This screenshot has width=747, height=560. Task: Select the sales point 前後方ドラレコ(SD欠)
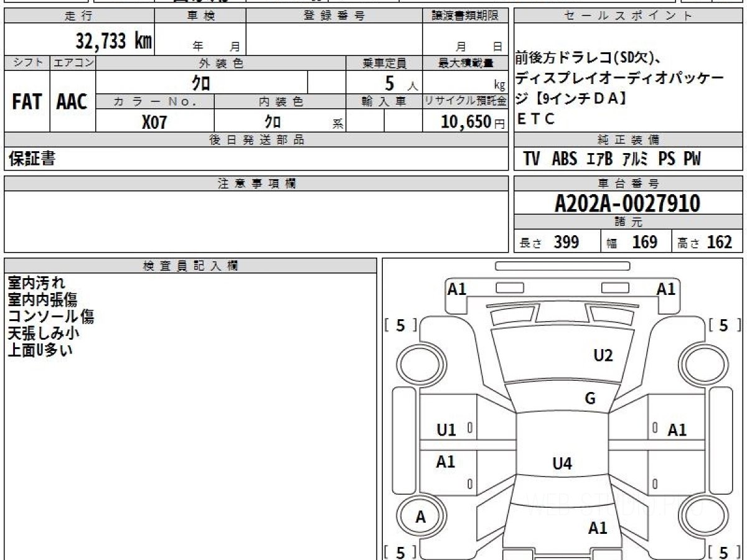tap(588, 58)
